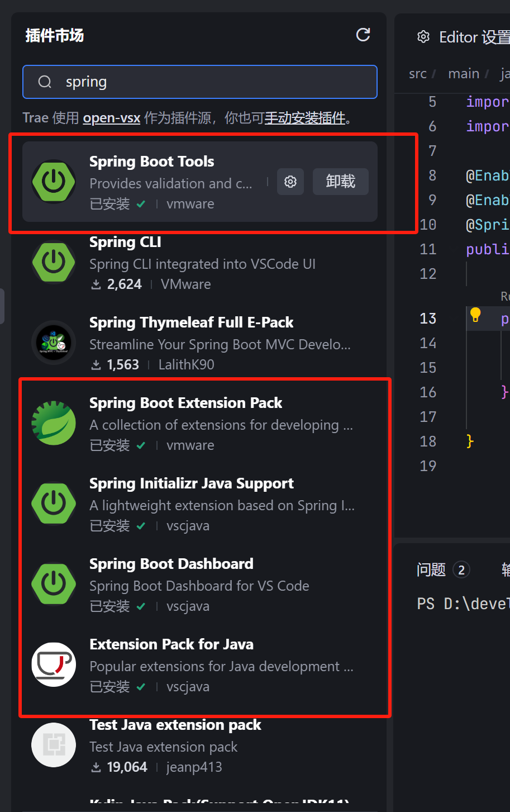Click the Spring Initializr Java Support icon
Image resolution: width=510 pixels, height=812 pixels.
(54, 504)
